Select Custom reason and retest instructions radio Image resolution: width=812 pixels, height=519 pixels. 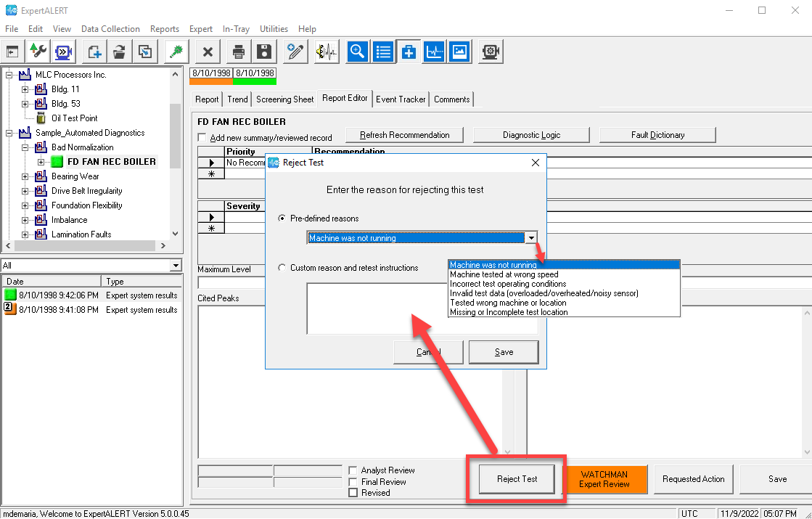tap(282, 268)
